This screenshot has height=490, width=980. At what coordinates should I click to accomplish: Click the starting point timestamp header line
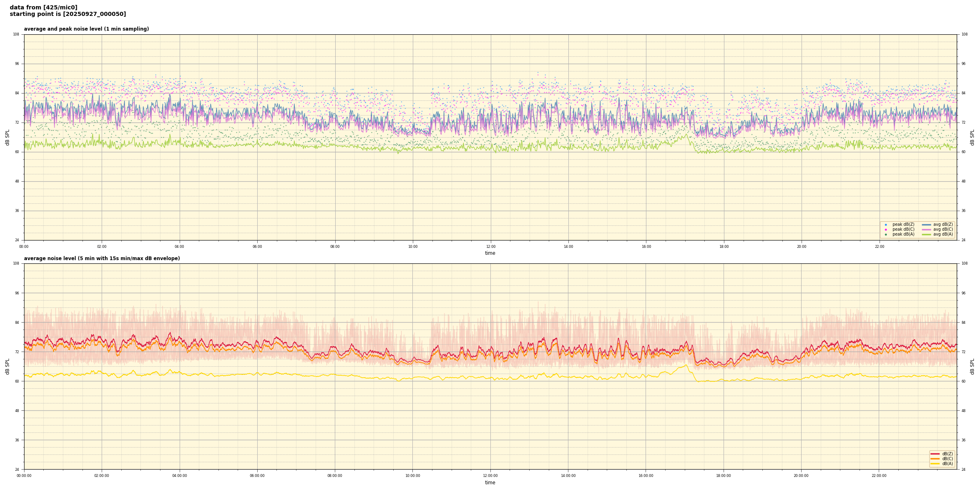[68, 14]
